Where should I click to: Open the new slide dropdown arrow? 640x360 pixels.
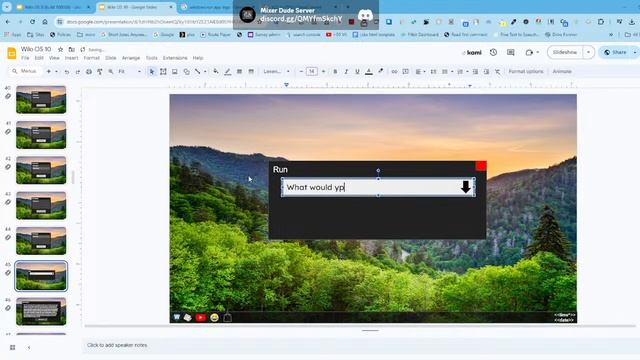tap(56, 71)
